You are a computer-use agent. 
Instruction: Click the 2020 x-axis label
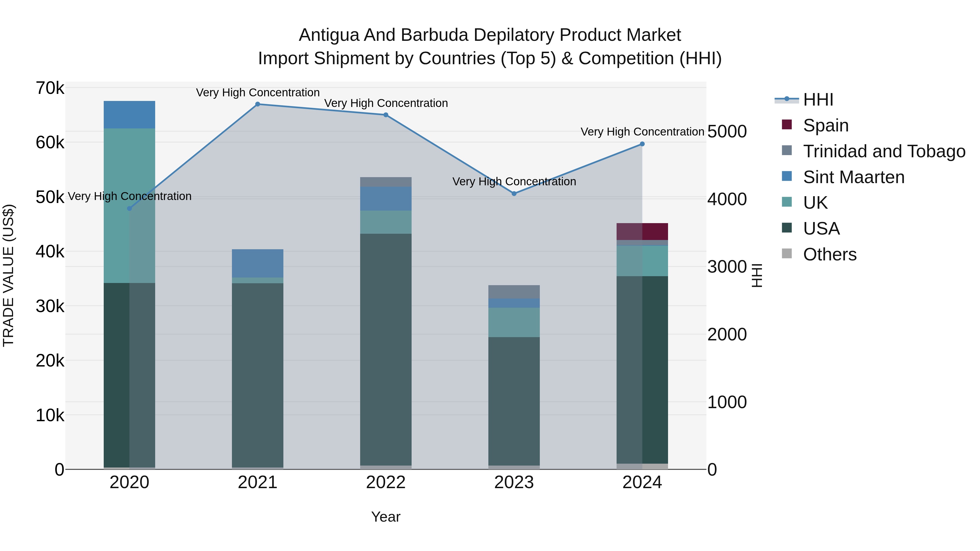[129, 482]
